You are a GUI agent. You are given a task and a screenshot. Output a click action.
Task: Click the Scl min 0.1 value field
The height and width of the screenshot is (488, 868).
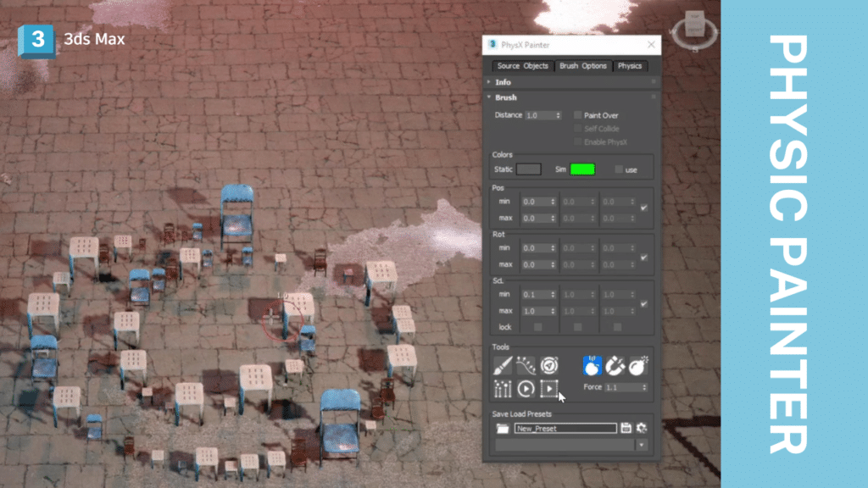536,295
